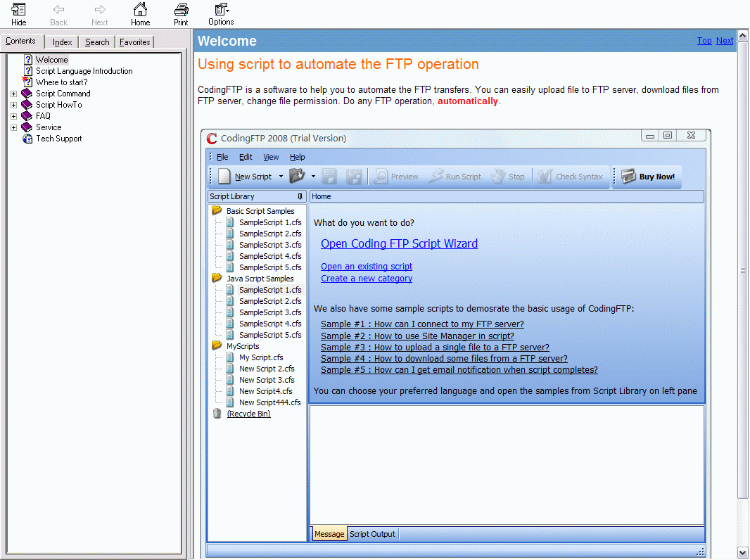Select the Run Script toolbar icon
Screen dimensions: 750x560
[454, 177]
